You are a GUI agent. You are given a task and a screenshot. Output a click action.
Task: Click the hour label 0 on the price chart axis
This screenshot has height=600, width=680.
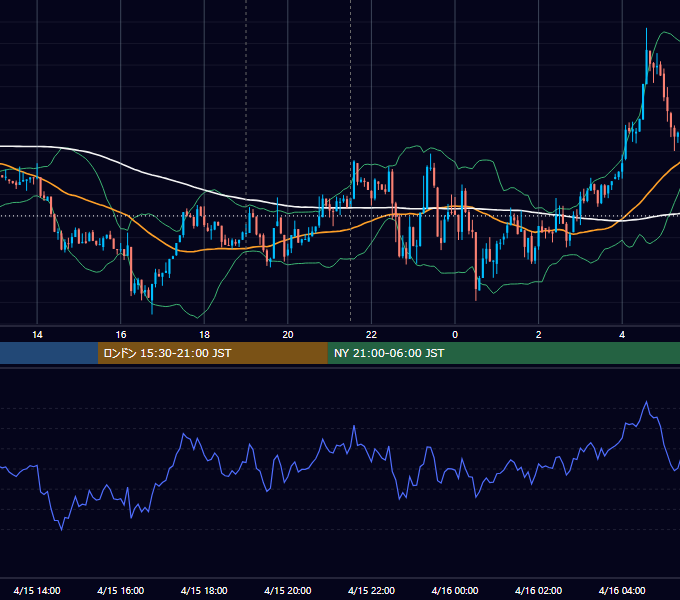point(455,335)
